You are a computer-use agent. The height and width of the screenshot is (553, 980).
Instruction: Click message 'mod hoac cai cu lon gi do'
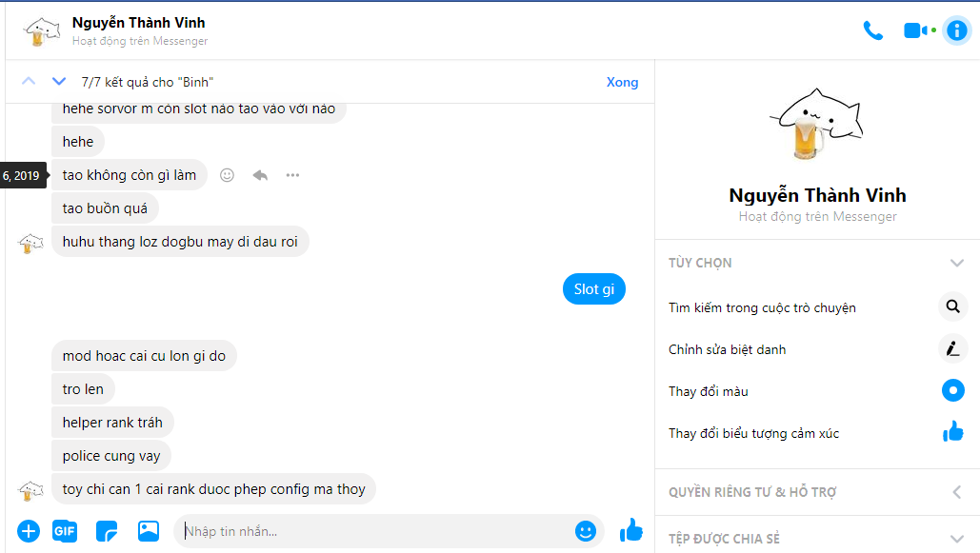click(144, 356)
